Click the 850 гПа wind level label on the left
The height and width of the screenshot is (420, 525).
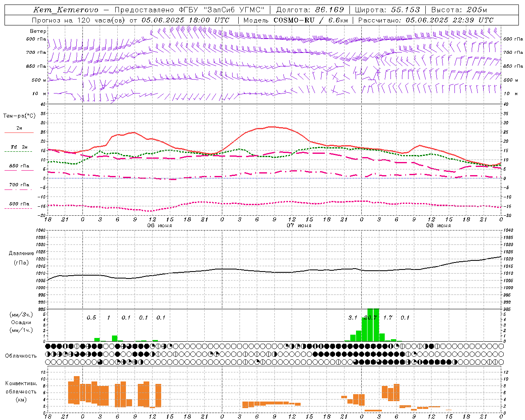pos(36,66)
